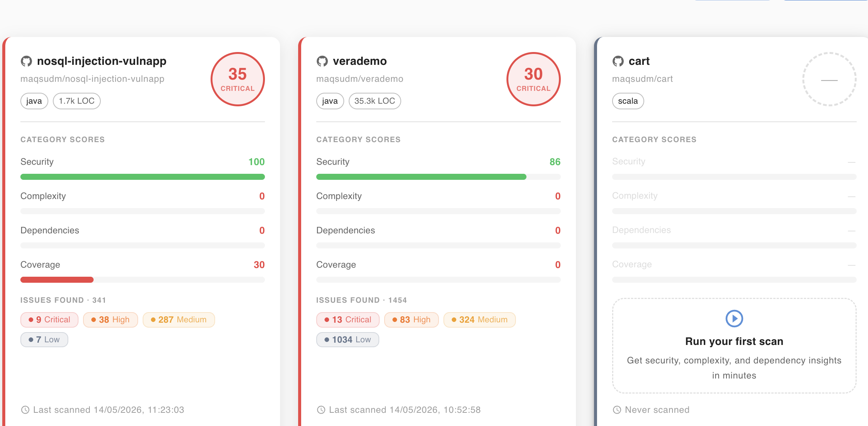Image resolution: width=868 pixels, height=426 pixels.
Task: Click maqsudm/cart path text
Action: tap(642, 79)
